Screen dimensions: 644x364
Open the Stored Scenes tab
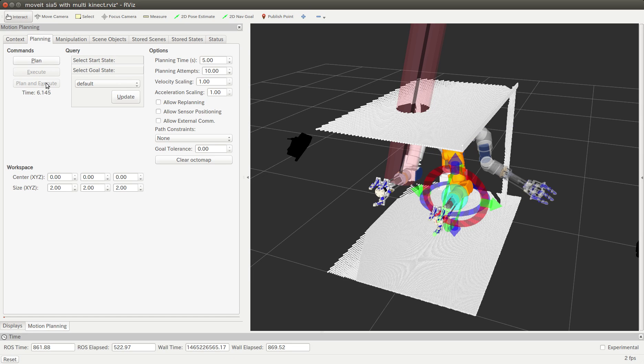pos(149,39)
